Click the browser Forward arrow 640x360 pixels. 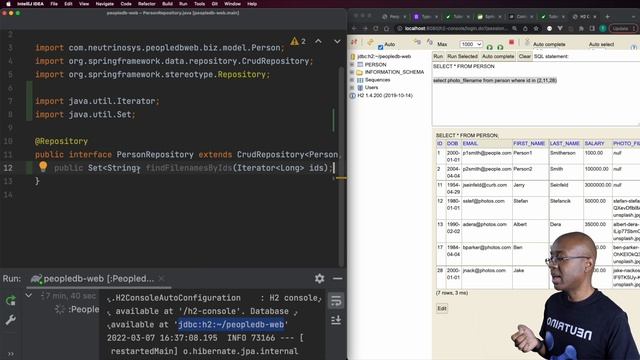(365, 29)
